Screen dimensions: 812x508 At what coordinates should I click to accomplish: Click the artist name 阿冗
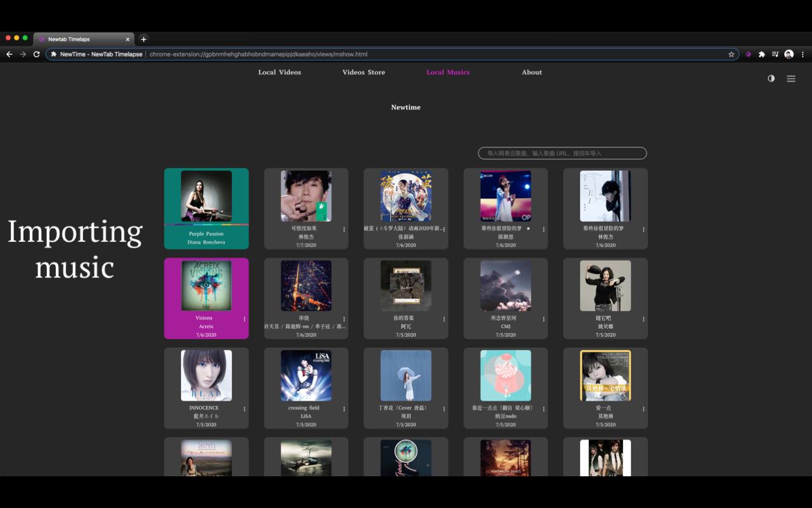click(406, 326)
